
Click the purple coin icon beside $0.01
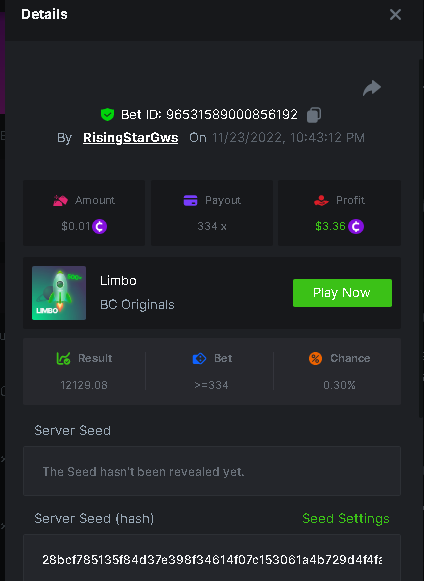click(x=99, y=226)
